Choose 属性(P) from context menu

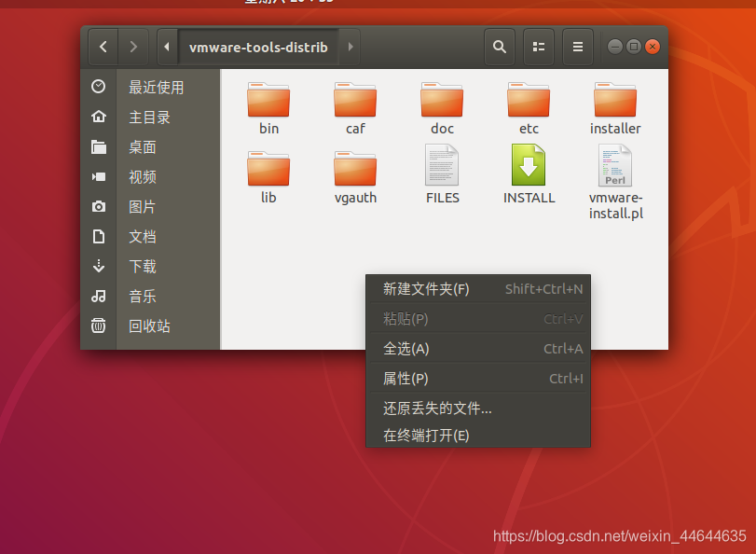tap(478, 379)
